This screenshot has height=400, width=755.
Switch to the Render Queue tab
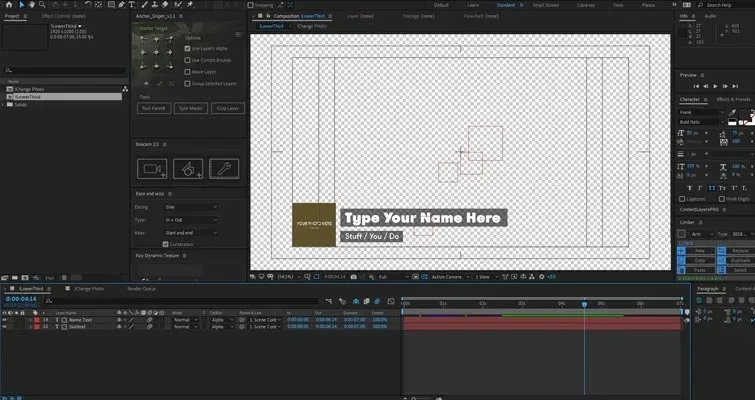coord(142,289)
